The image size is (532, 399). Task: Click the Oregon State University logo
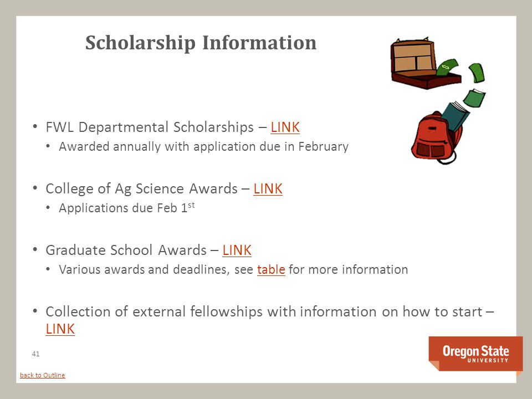click(x=475, y=355)
